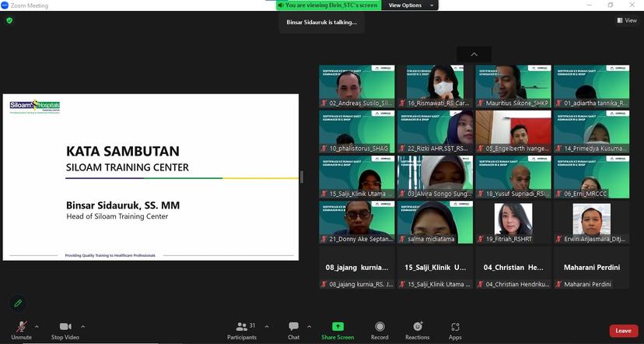Click the green encryption shield icon

tap(9, 20)
